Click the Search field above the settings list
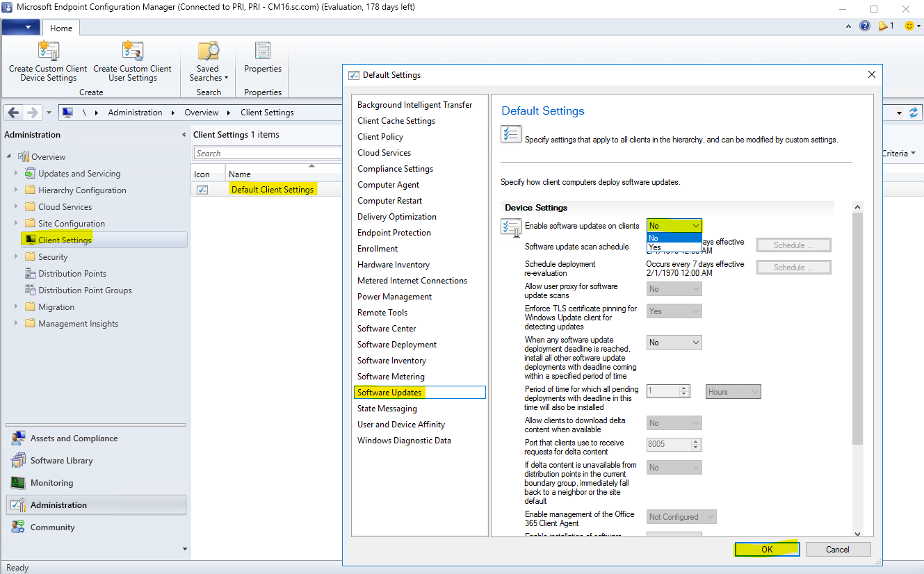This screenshot has height=574, width=924. pos(268,153)
